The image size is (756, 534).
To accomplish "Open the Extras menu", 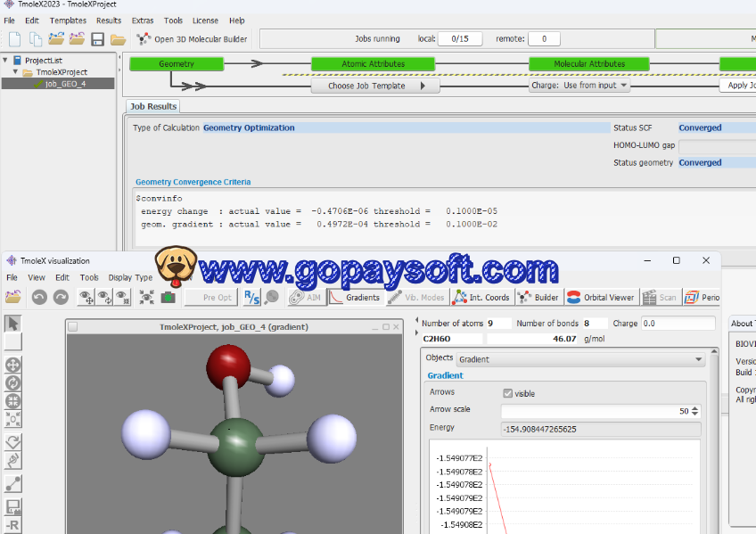I will tap(143, 21).
